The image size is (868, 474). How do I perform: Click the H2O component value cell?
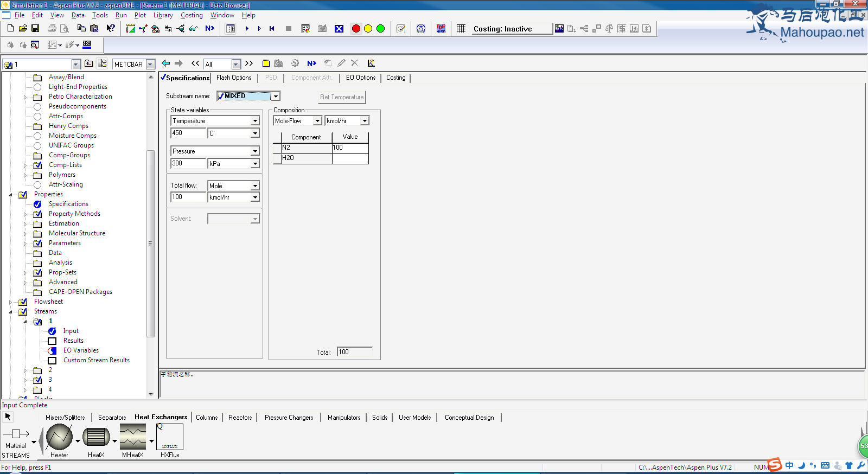click(x=350, y=158)
